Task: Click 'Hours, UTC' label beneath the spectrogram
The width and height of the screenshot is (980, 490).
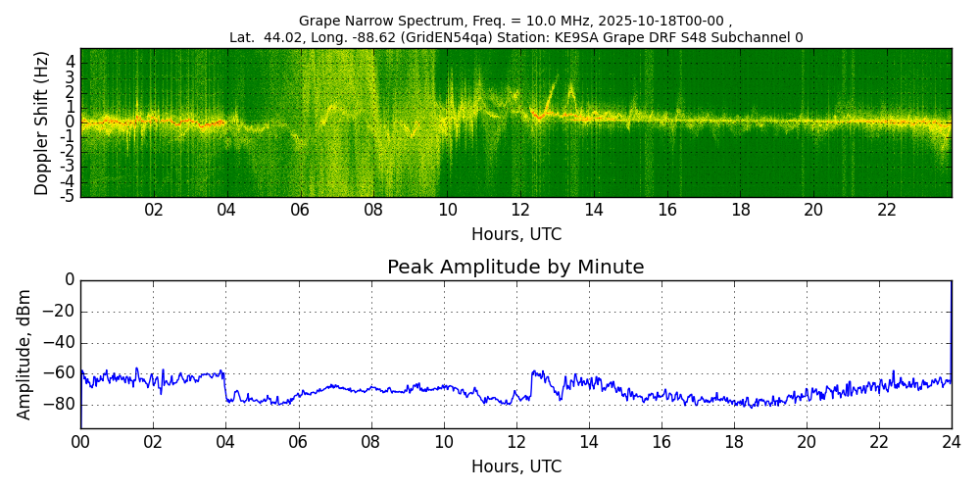Action: click(x=515, y=235)
